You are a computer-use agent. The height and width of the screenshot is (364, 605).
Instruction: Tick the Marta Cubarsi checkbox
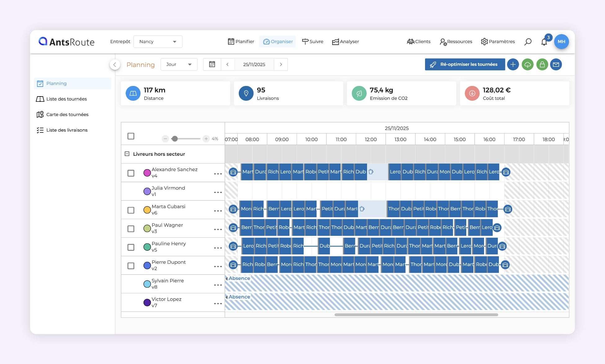pos(131,210)
